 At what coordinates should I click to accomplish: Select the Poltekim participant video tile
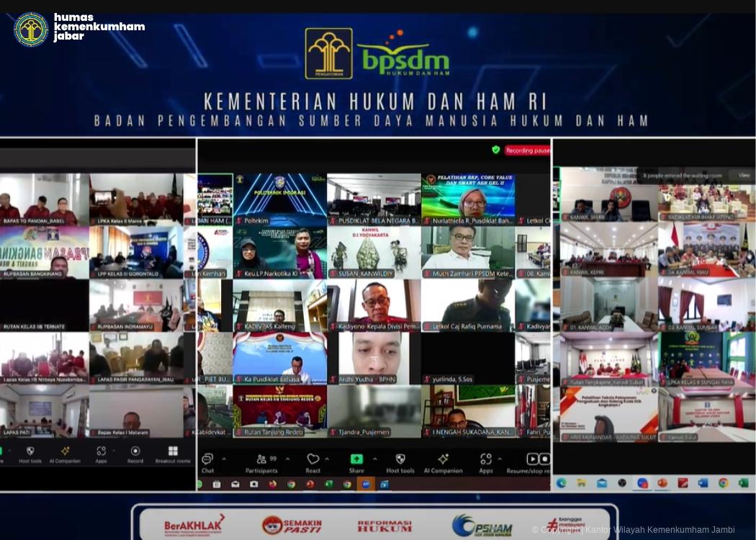[279, 199]
